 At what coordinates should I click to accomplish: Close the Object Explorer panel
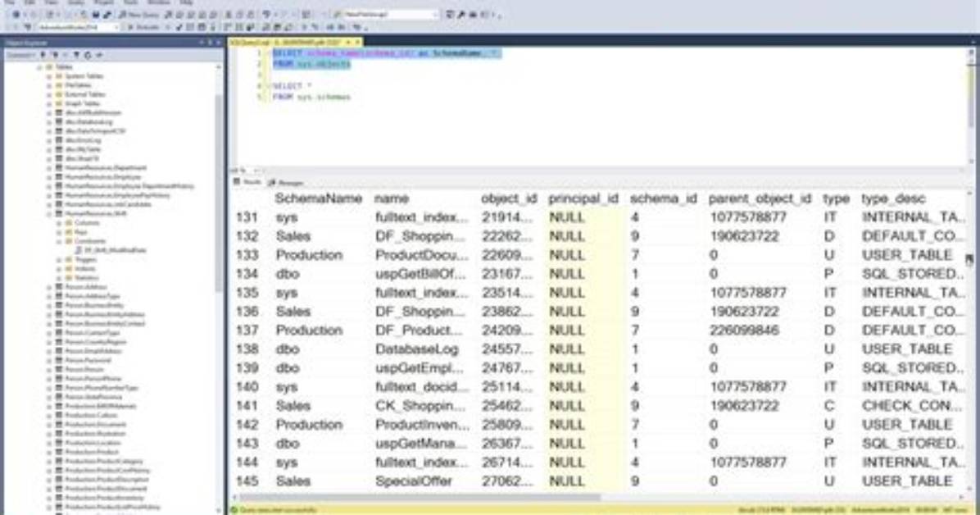(x=219, y=43)
